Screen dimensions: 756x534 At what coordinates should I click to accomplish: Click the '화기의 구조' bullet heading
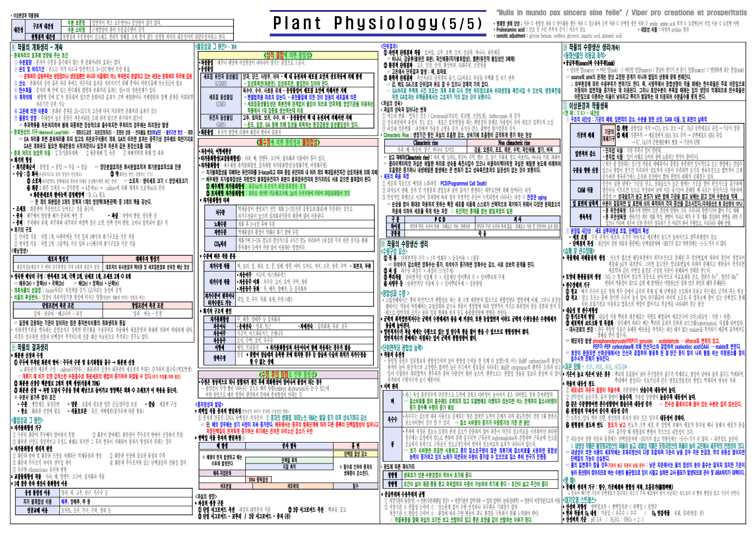click(22, 230)
